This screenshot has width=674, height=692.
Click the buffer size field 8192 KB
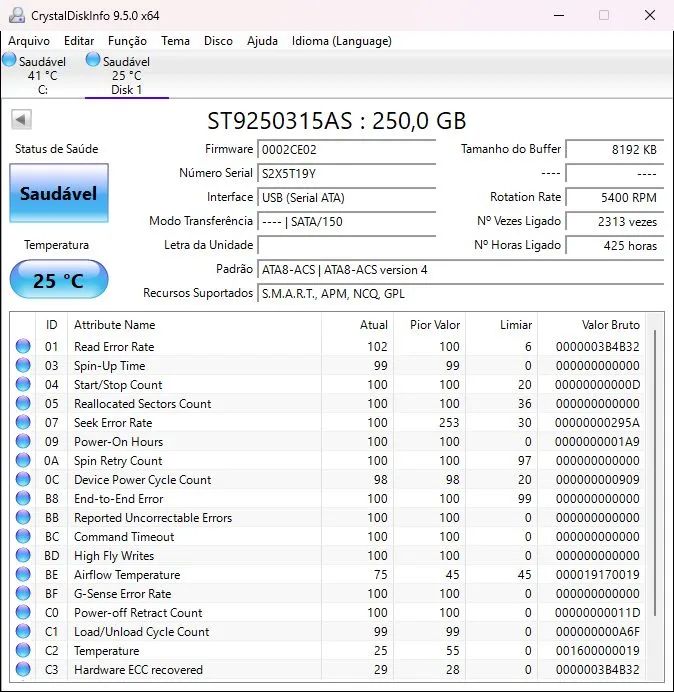point(614,150)
